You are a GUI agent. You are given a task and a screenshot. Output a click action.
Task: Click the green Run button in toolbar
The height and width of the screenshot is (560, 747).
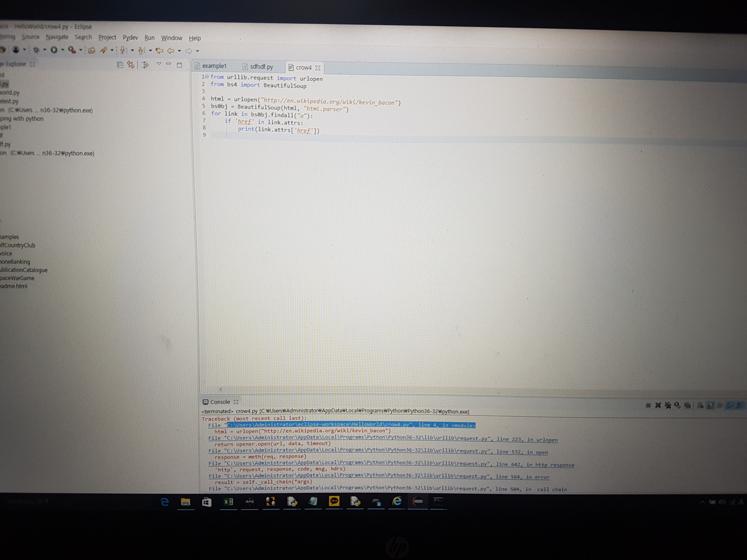pos(54,50)
